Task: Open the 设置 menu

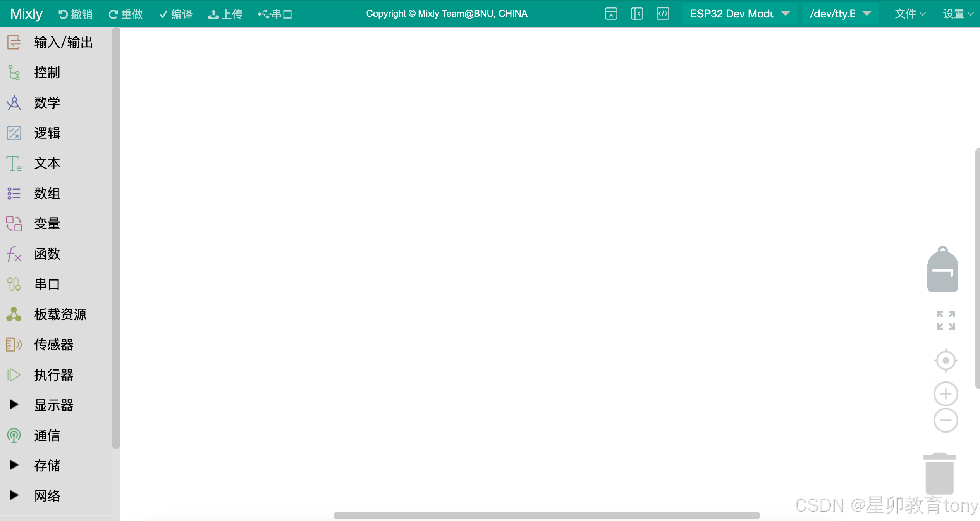Action: pos(958,14)
